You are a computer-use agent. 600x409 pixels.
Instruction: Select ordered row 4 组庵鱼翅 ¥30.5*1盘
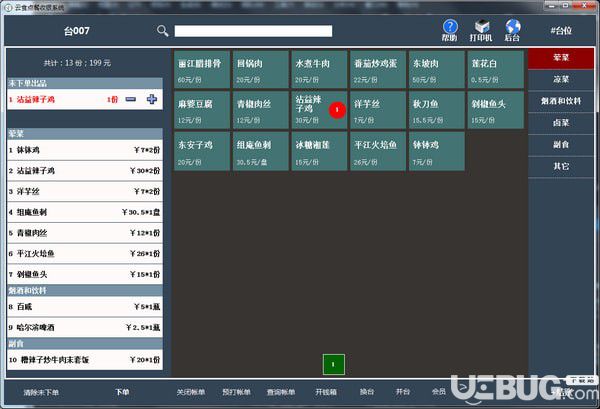tap(85, 212)
